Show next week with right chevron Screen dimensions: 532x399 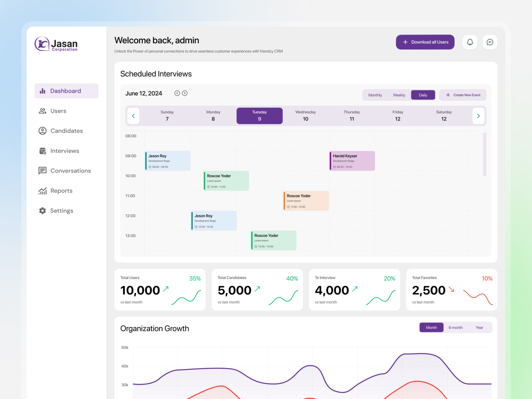coord(478,116)
